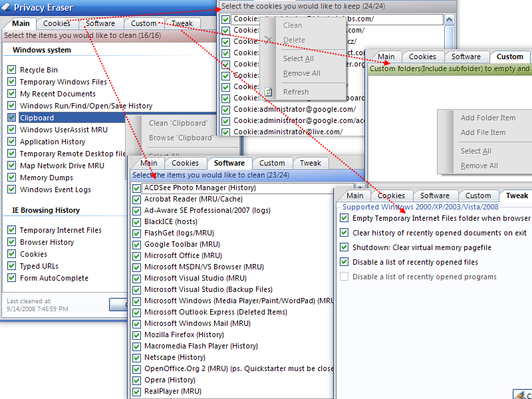The height and width of the screenshot is (399, 532).
Task: Uncheck Mozilla Firefox (History) checkbox
Action: click(136, 335)
